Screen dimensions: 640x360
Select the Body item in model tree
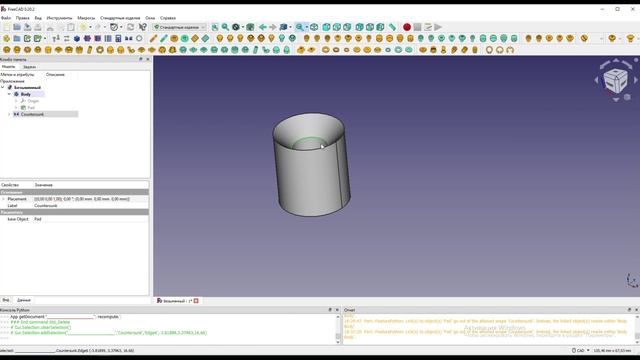[x=25, y=94]
